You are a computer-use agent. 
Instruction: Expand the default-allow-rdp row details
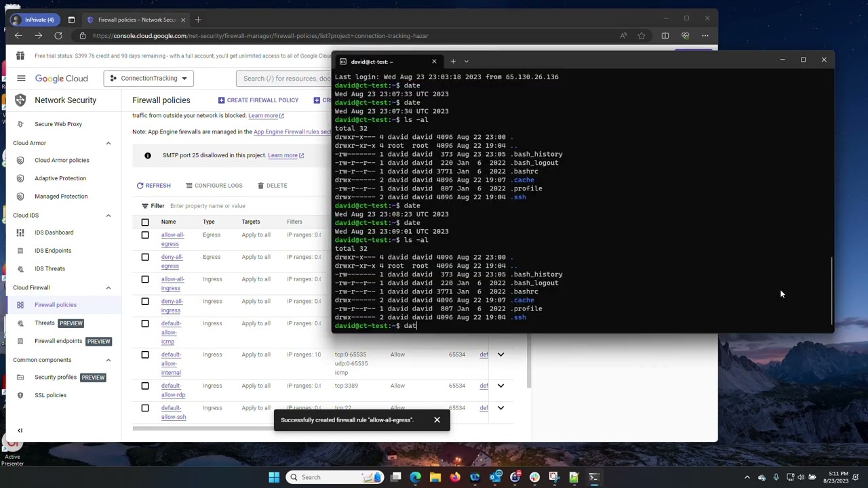tap(501, 386)
